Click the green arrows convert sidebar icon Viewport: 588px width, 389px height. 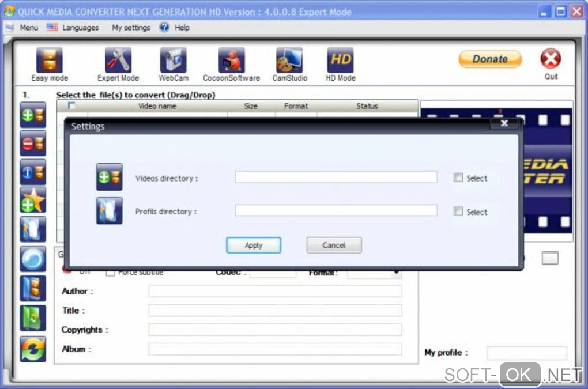pyautogui.click(x=33, y=349)
